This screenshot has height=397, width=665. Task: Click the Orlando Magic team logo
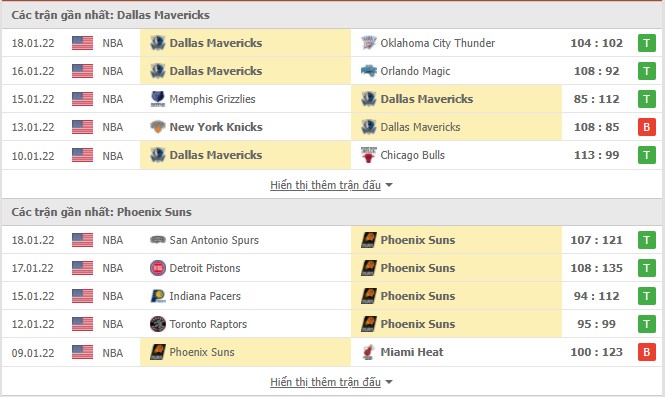(369, 71)
